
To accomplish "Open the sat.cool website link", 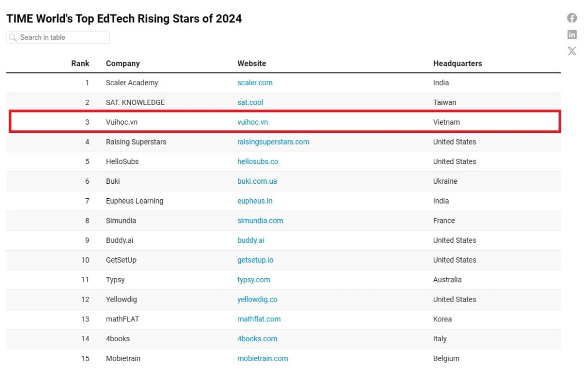I will click(x=250, y=102).
